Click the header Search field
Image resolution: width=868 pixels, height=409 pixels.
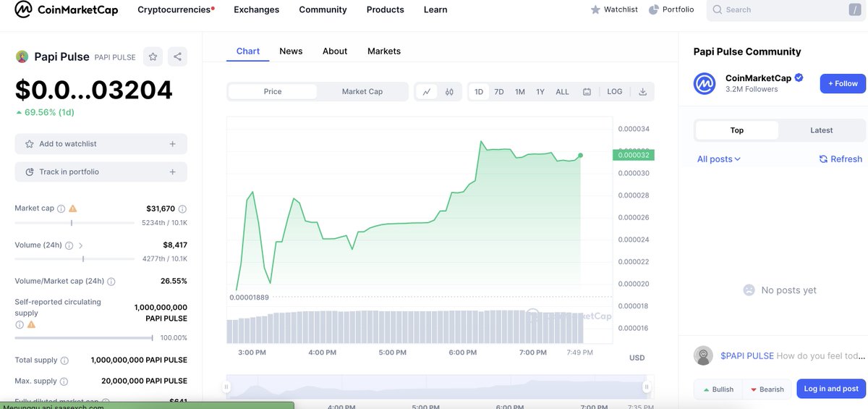(785, 10)
